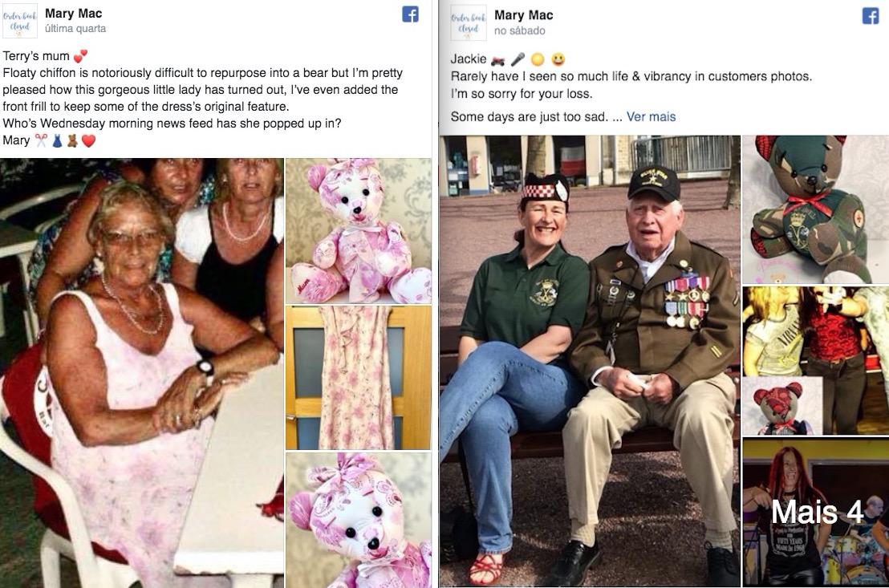
Task: Click the Mary Mac name on the left post
Action: pyautogui.click(x=74, y=13)
